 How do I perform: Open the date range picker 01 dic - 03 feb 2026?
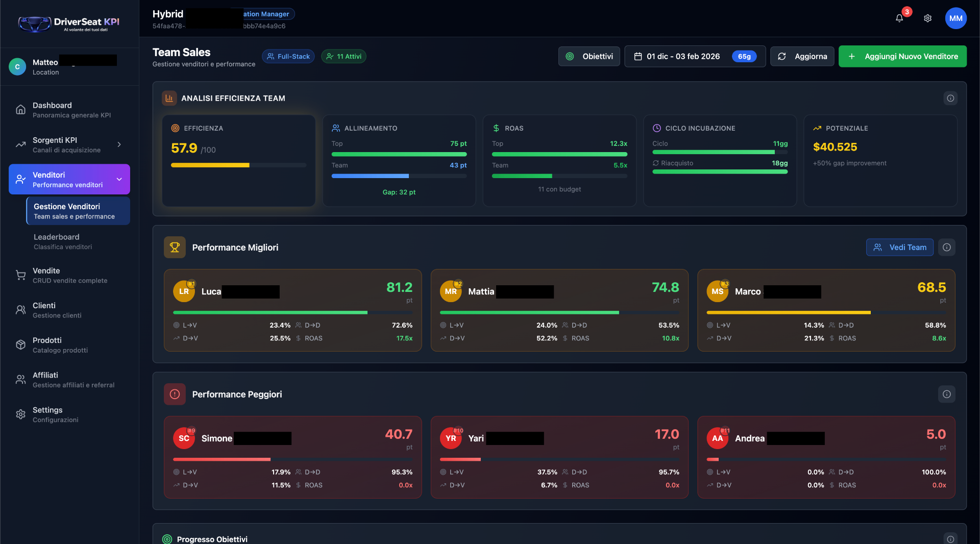pos(694,57)
